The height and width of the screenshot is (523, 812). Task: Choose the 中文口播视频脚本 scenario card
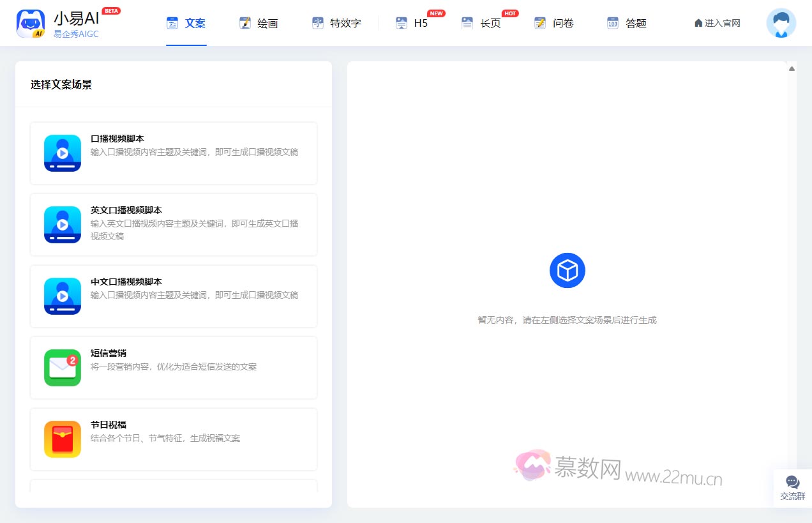[173, 296]
